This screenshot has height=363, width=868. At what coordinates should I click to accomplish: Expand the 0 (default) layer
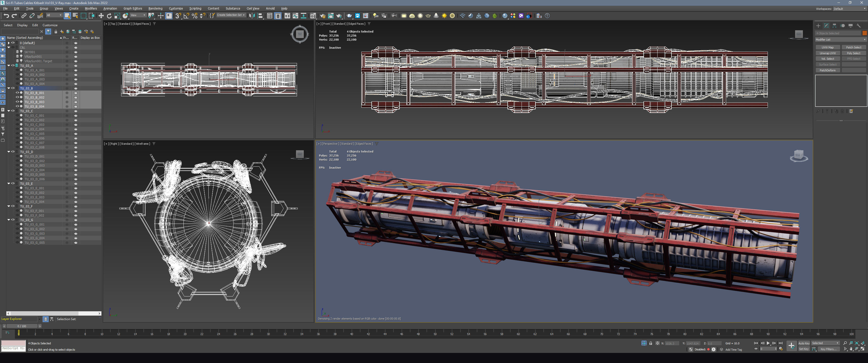pos(9,43)
